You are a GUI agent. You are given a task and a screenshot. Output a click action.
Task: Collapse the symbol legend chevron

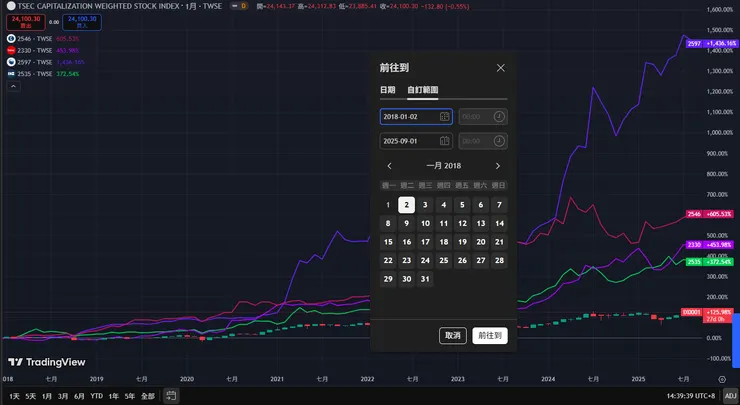(13, 86)
